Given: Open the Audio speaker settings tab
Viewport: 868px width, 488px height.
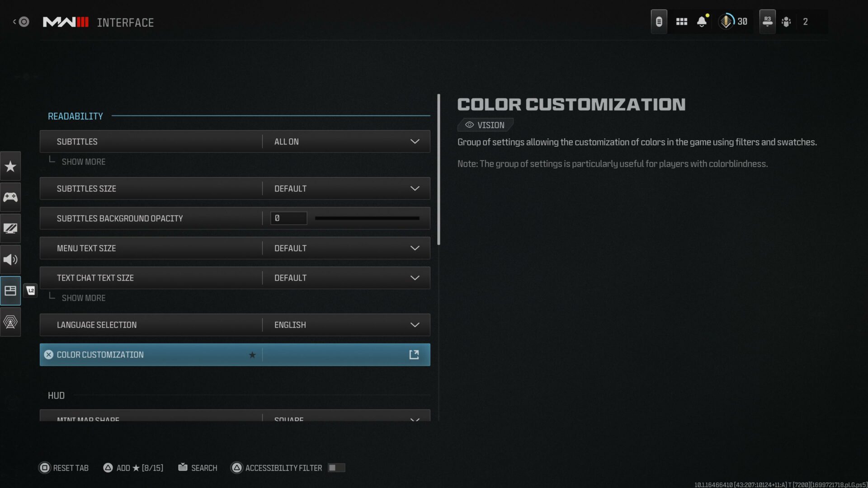Looking at the screenshot, I should [x=10, y=260].
